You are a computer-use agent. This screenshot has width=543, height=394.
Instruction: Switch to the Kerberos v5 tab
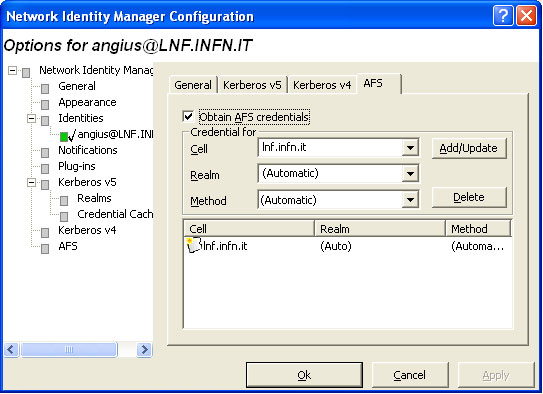[x=252, y=85]
